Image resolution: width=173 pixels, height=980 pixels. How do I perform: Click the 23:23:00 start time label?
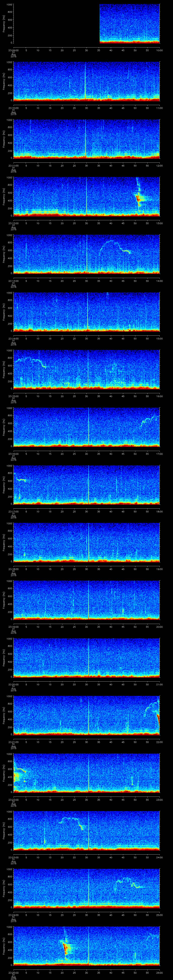click(x=13, y=858)
